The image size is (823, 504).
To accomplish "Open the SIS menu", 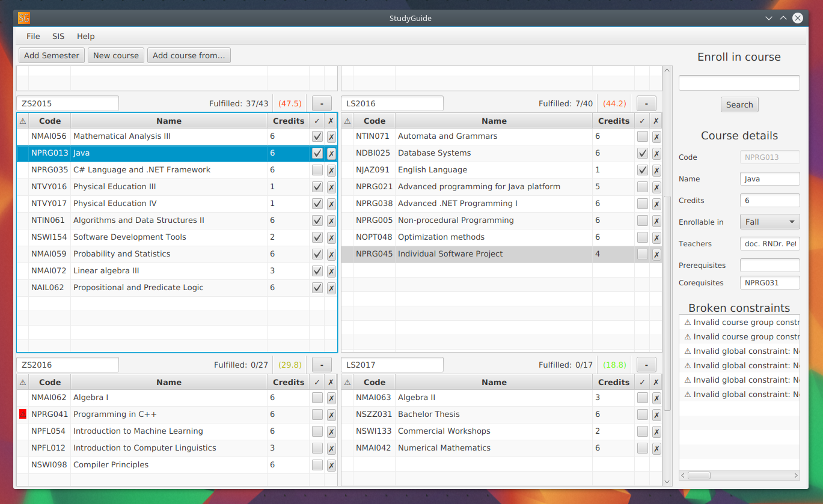I will pos(58,36).
